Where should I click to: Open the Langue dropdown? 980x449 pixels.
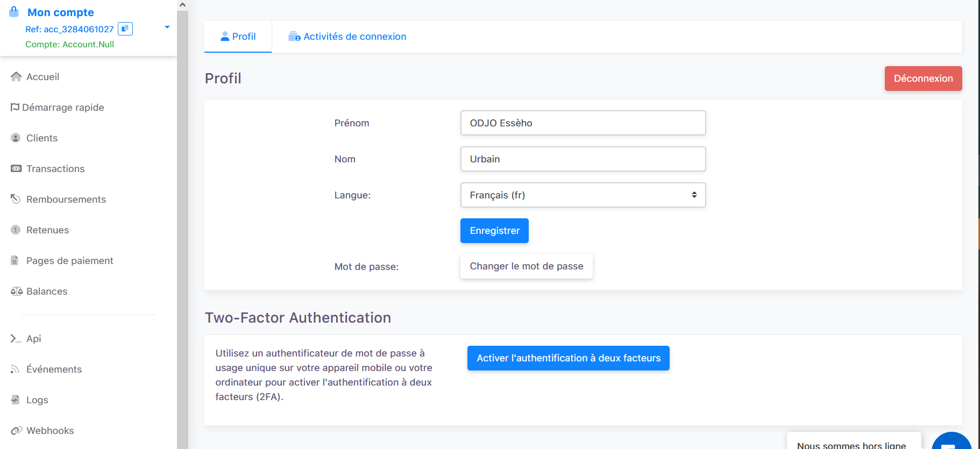[x=583, y=195]
